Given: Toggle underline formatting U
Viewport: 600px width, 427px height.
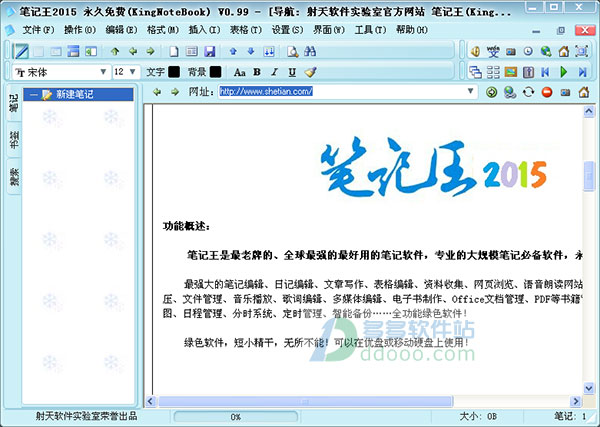Looking at the screenshot, I should [292, 72].
